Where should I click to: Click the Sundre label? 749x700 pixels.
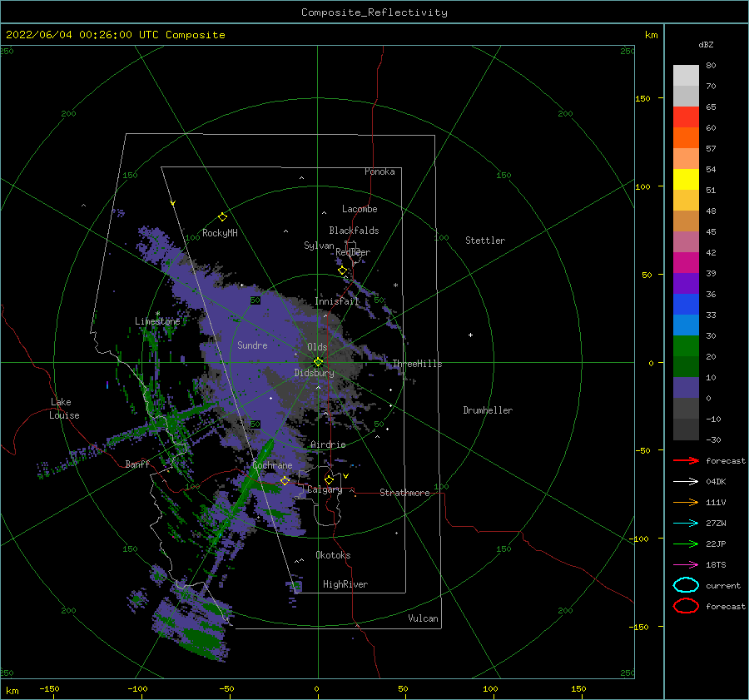tap(252, 345)
